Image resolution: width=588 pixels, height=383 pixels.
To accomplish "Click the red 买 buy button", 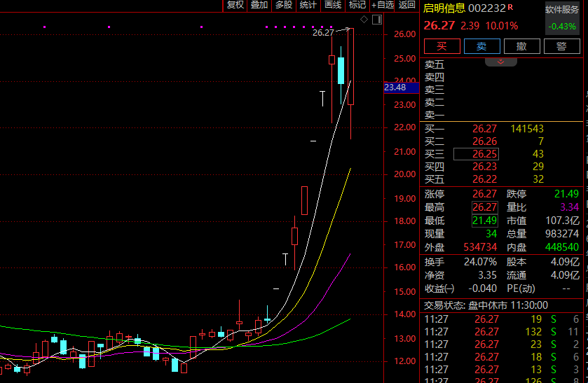I will (x=442, y=46).
